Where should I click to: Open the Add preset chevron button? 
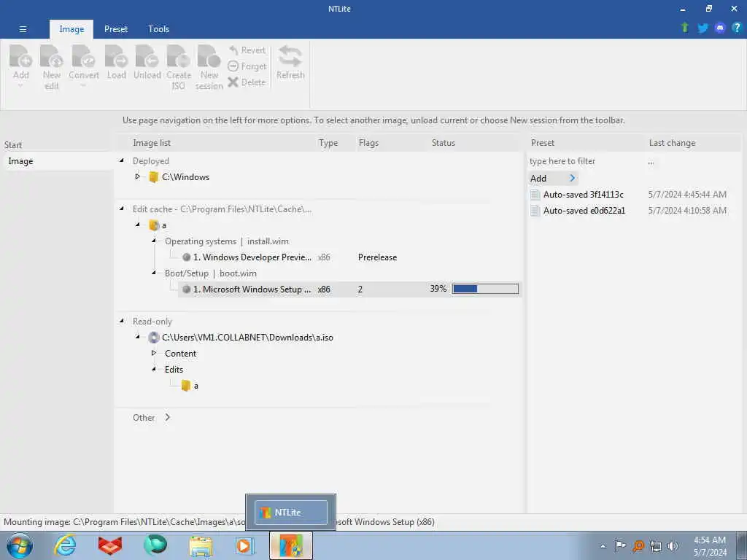572,178
